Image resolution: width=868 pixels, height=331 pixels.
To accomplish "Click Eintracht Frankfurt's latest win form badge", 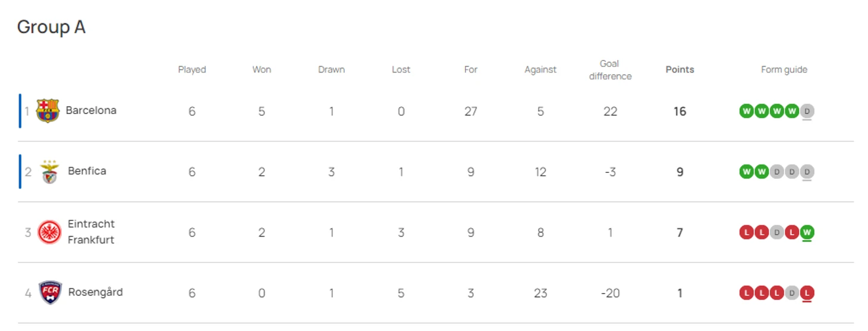I will click(x=807, y=232).
